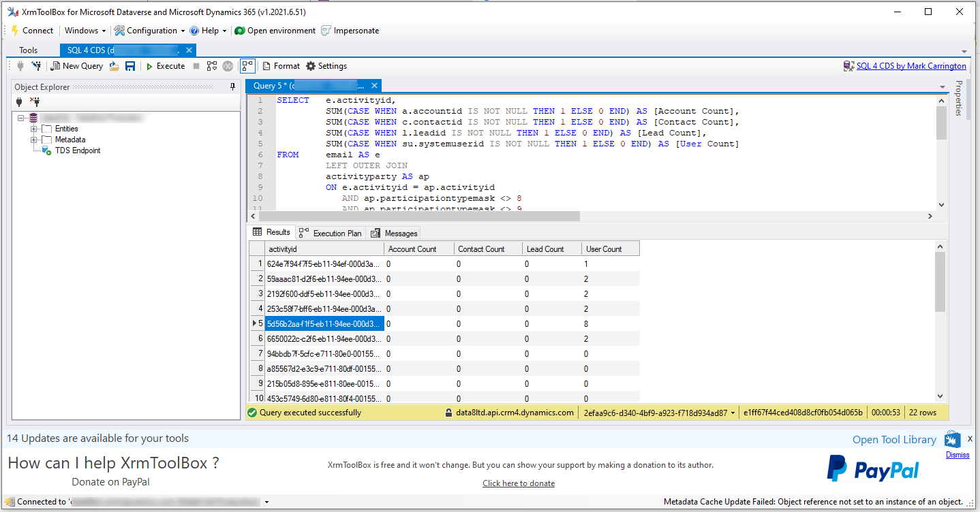
Task: Execute the current query
Action: (x=166, y=66)
